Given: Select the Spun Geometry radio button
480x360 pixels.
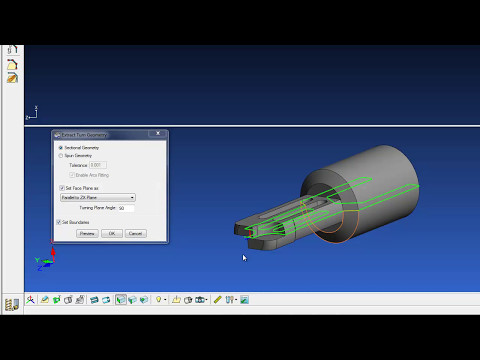Looking at the screenshot, I should [x=61, y=156].
